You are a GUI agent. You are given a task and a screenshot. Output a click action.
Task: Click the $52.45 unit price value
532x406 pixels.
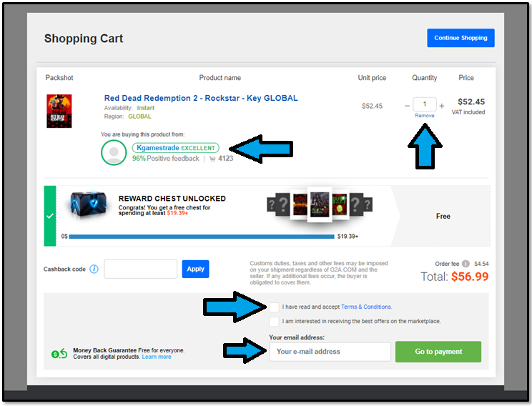pos(372,106)
